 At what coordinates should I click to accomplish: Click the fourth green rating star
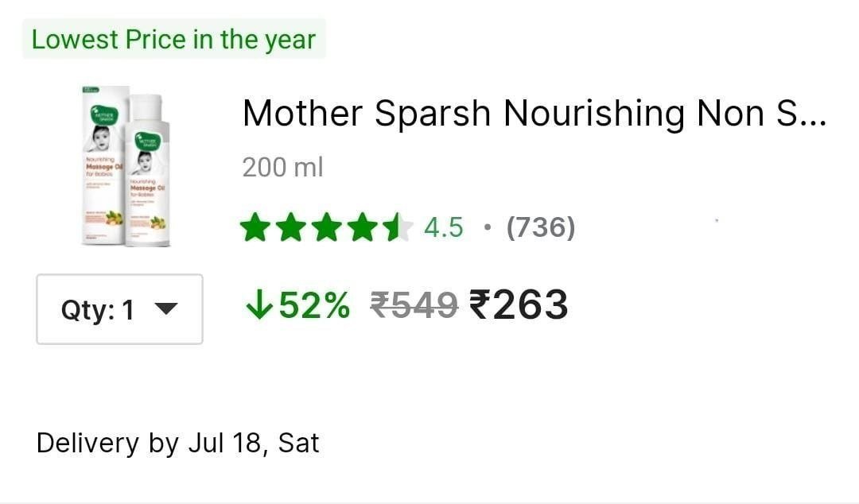coord(363,227)
